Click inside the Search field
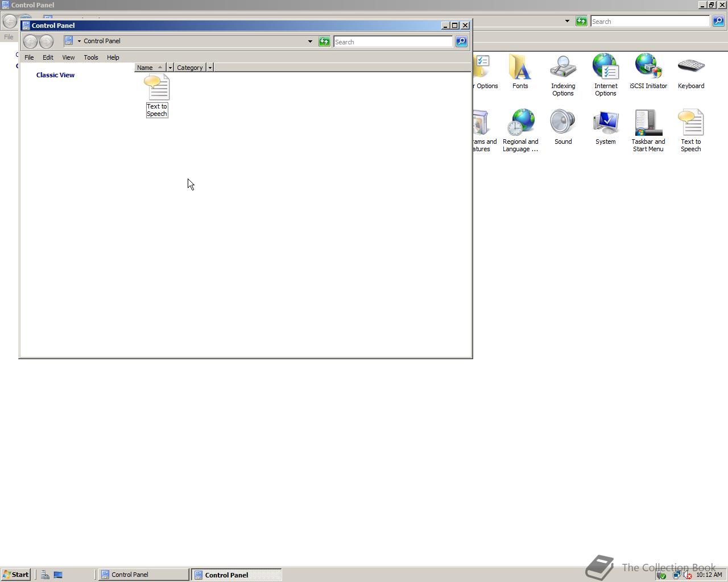This screenshot has height=582, width=728. pyautogui.click(x=392, y=41)
